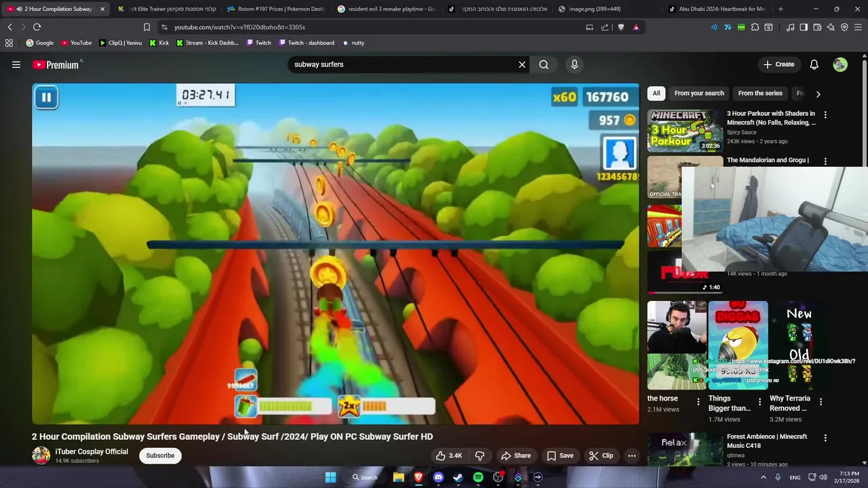Bookmark this page with the bookmark icon

point(146,27)
